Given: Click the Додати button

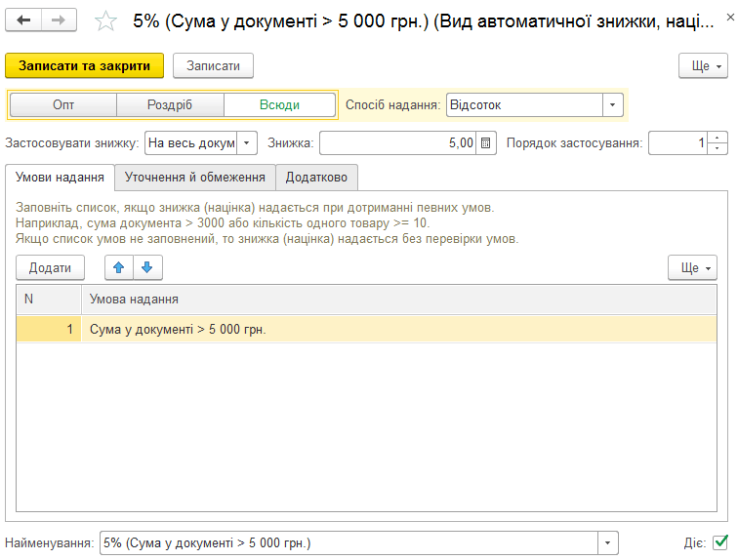Looking at the screenshot, I should coord(50,267).
